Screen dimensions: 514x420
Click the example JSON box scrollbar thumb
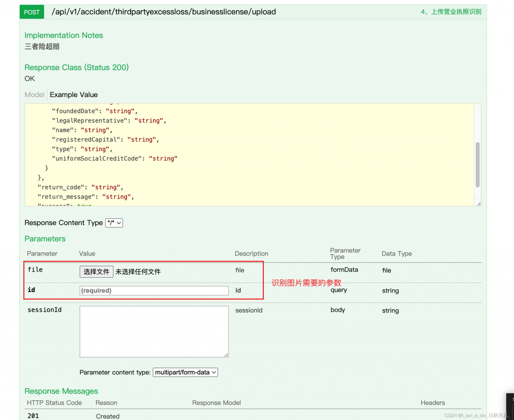pos(477,164)
